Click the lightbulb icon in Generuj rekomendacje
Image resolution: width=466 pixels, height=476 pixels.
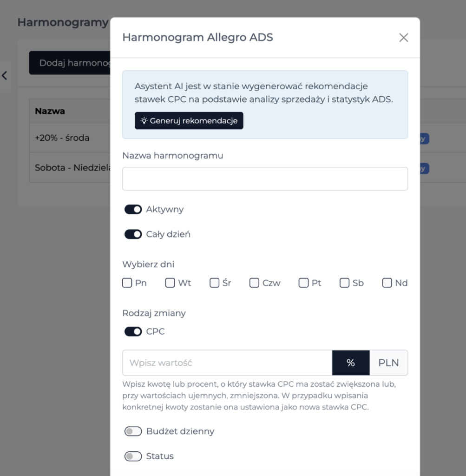144,120
